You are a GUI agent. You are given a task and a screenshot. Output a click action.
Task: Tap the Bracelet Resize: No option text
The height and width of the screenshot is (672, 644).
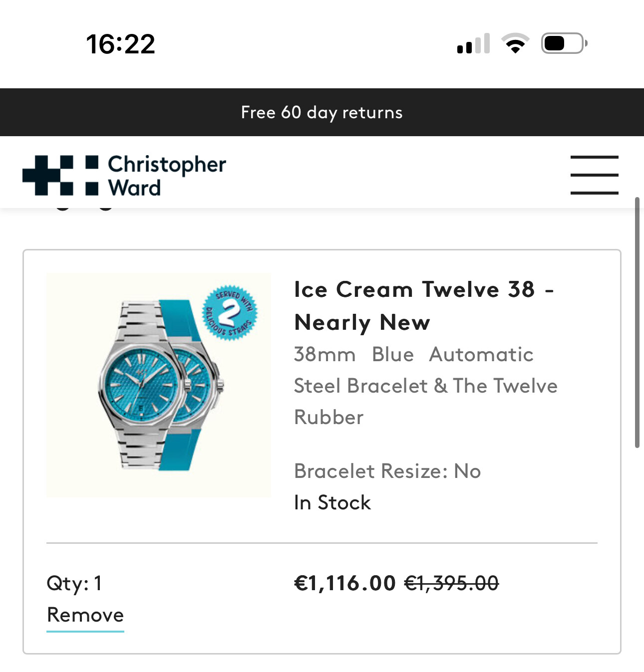(x=387, y=471)
